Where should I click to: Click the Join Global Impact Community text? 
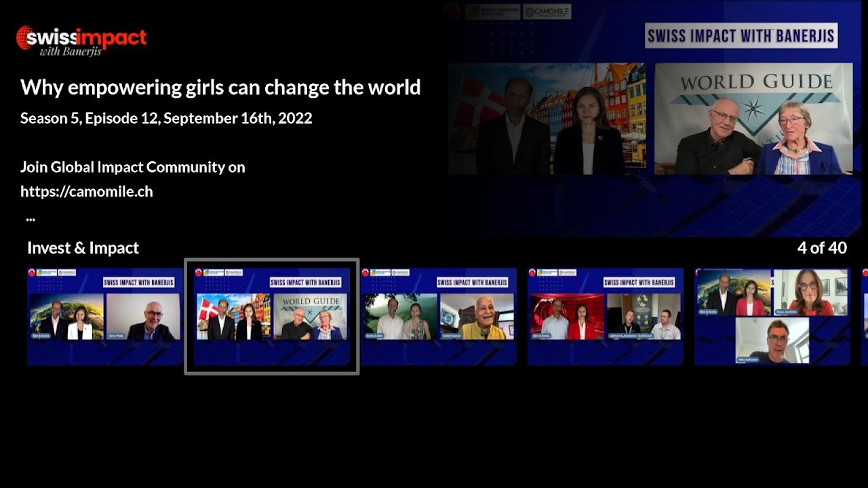click(132, 167)
